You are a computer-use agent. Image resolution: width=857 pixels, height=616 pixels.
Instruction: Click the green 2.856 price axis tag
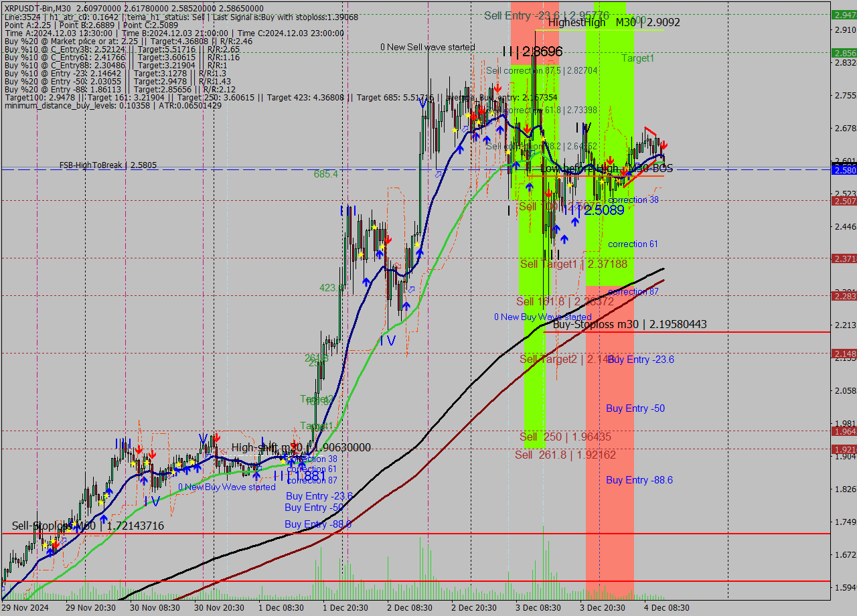(x=844, y=53)
